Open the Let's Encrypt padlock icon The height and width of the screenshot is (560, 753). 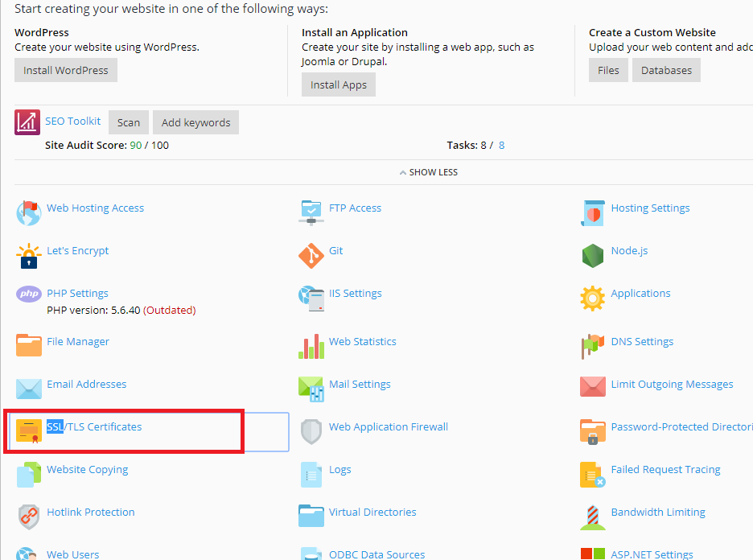[29, 256]
